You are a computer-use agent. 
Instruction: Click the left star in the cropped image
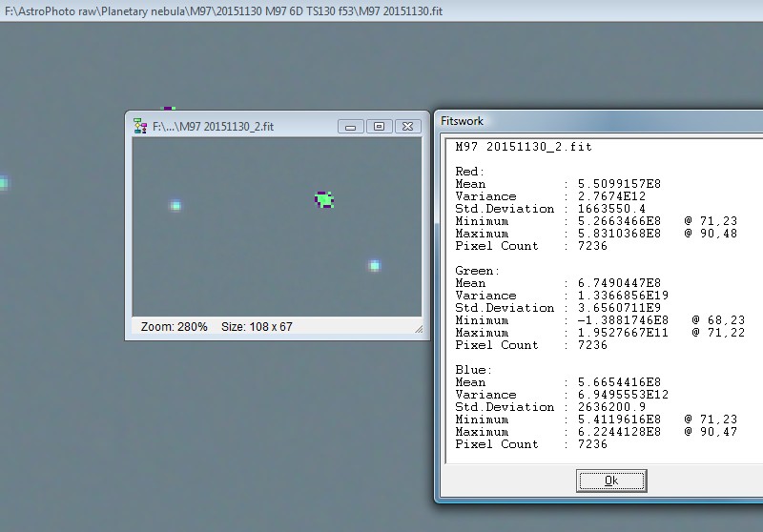point(175,206)
